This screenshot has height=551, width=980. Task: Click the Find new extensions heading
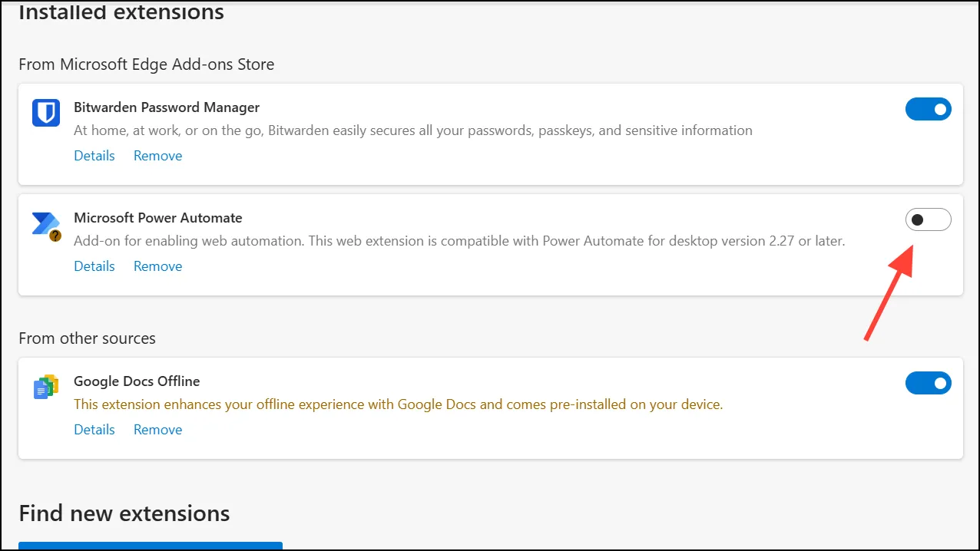click(124, 513)
